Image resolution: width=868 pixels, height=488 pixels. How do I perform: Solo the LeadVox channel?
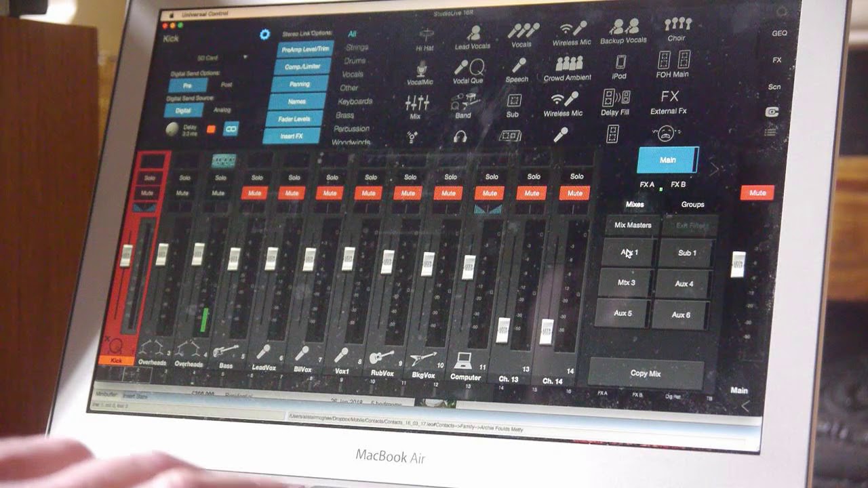(294, 178)
